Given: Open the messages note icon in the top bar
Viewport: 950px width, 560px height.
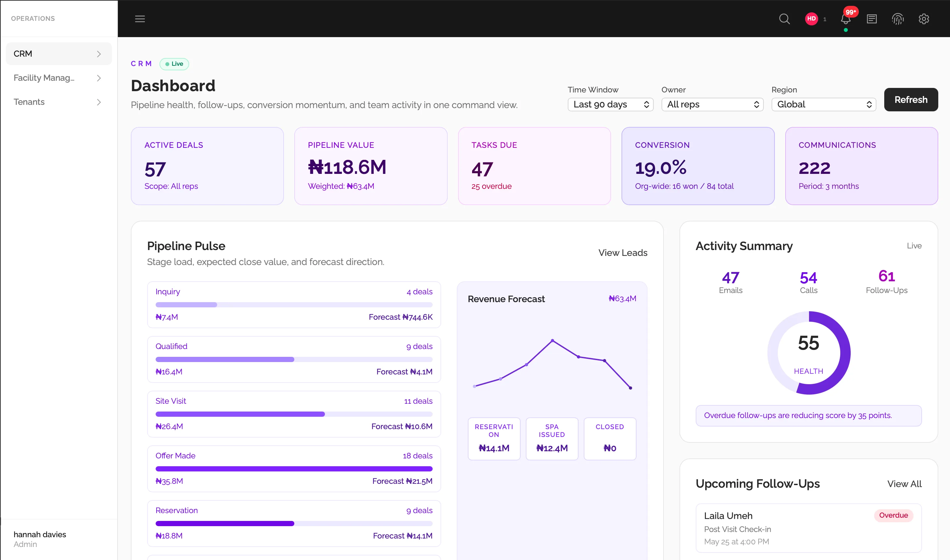Looking at the screenshot, I should point(872,19).
